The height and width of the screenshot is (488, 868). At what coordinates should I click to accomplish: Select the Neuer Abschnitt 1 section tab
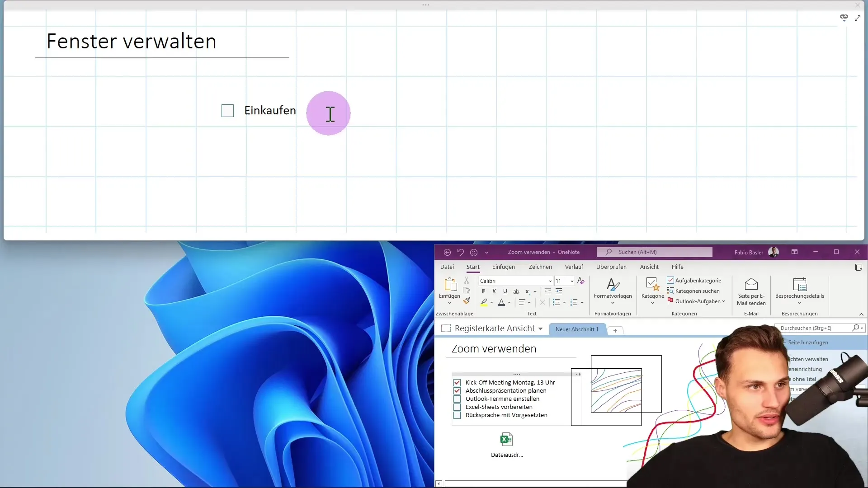tap(576, 329)
